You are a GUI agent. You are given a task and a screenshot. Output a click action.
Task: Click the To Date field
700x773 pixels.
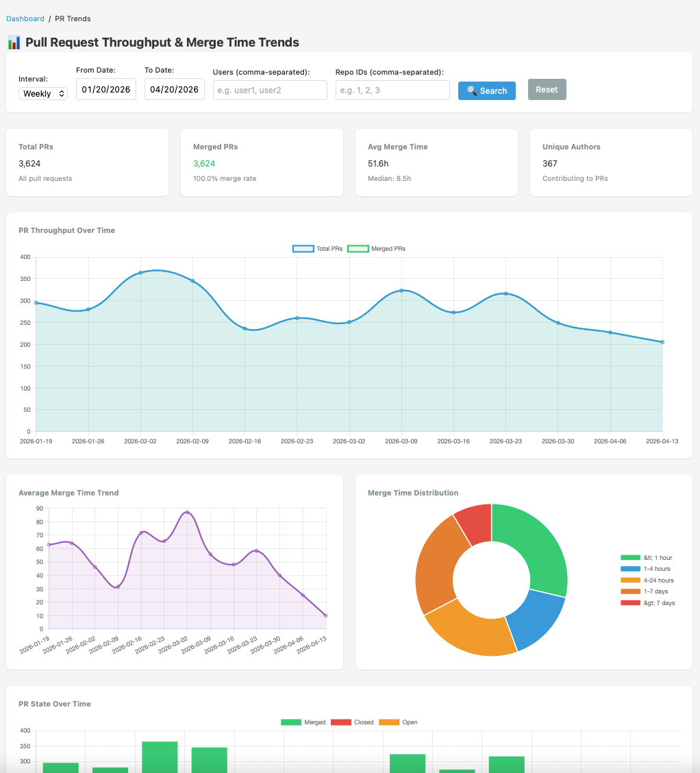tap(175, 89)
